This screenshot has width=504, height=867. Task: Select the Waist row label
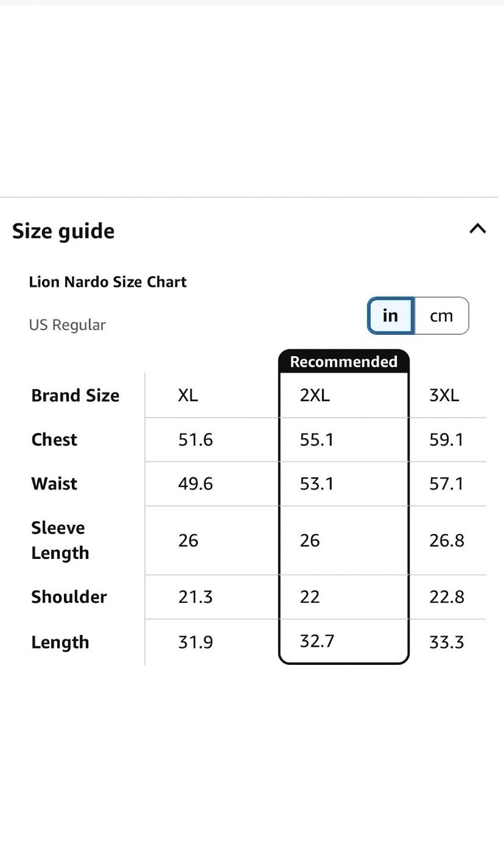(54, 483)
